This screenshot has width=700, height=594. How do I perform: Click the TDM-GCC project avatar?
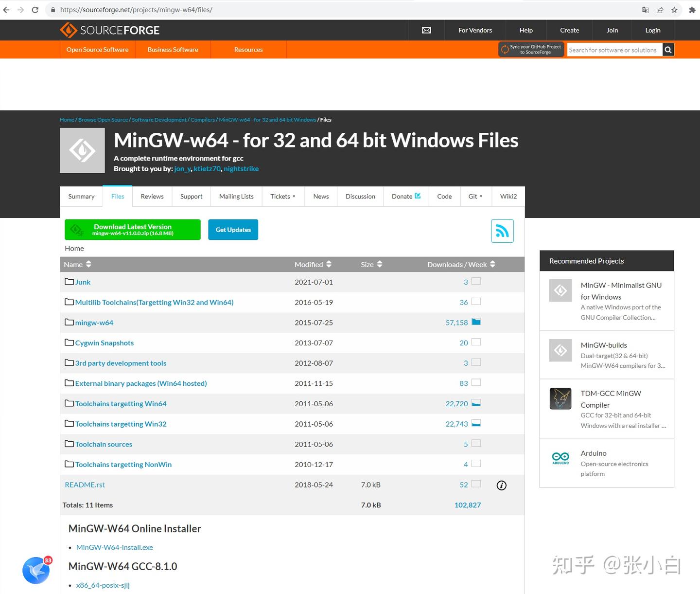tap(560, 398)
